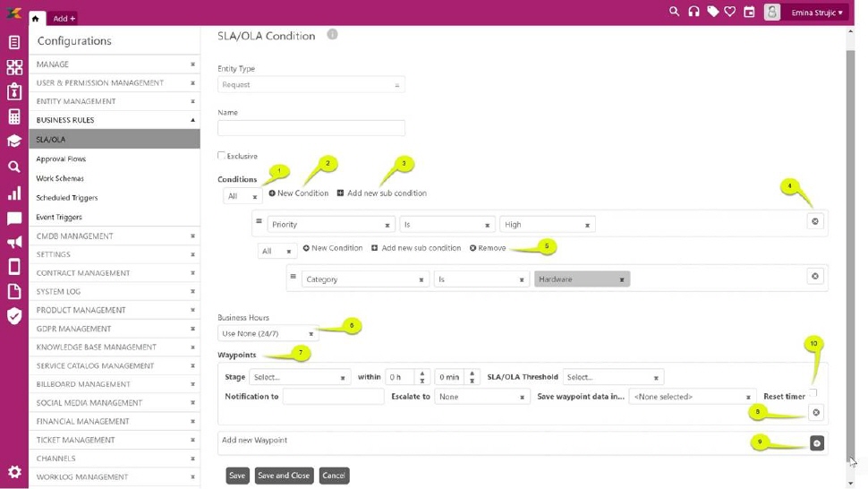Open the SLA/OLA Threshold dropdown
The height and width of the screenshot is (489, 868).
(613, 377)
